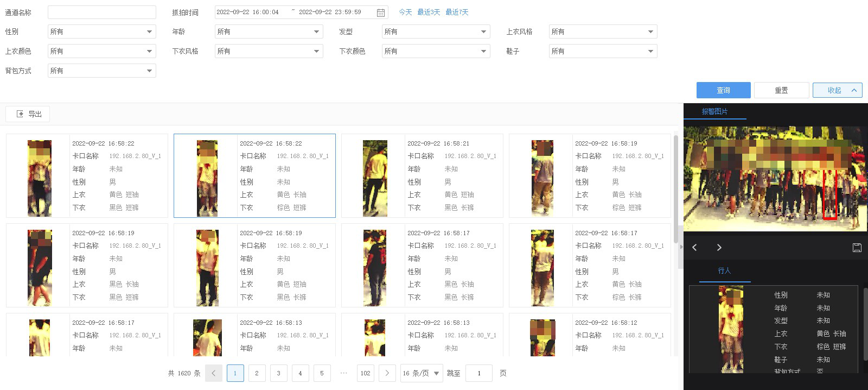Open the 上衣风格 dropdown
This screenshot has height=390, width=868.
click(603, 32)
